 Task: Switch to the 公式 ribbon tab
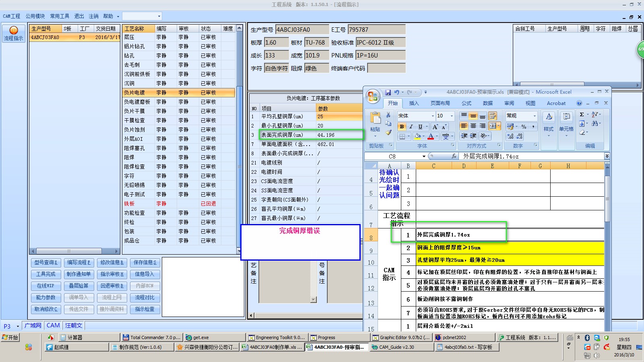point(466,103)
